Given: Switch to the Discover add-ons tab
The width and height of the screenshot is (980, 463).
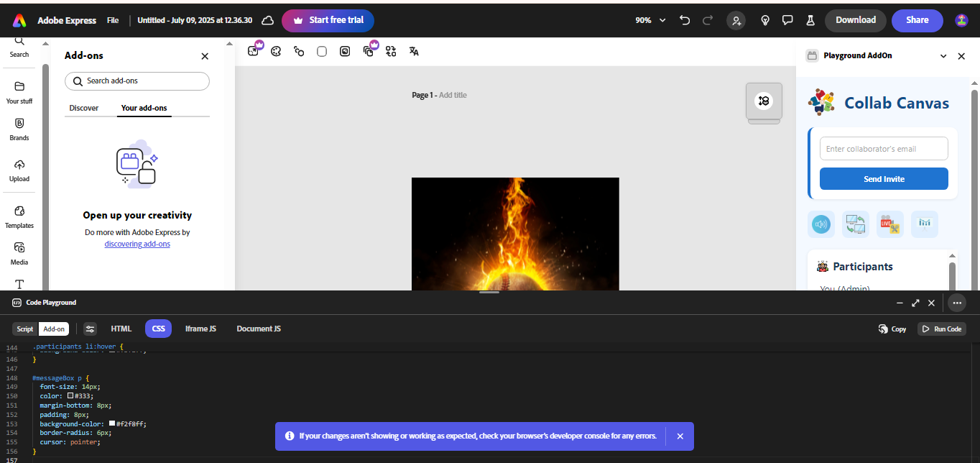Looking at the screenshot, I should (x=83, y=108).
